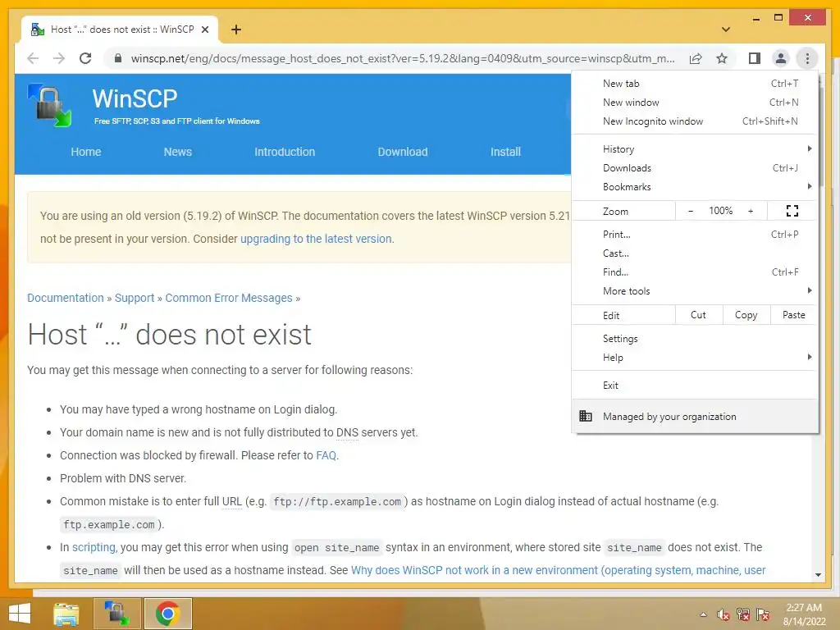Click the three-dot Chrome menu icon
Screen dimensions: 840x630
point(807,58)
